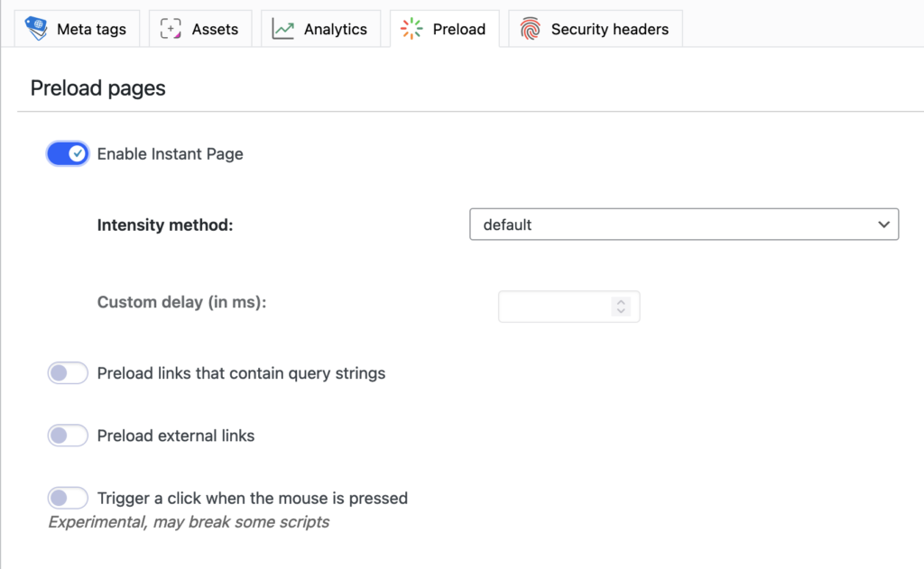This screenshot has height=569, width=924.
Task: Open the Intensity method dropdown
Action: (x=684, y=225)
